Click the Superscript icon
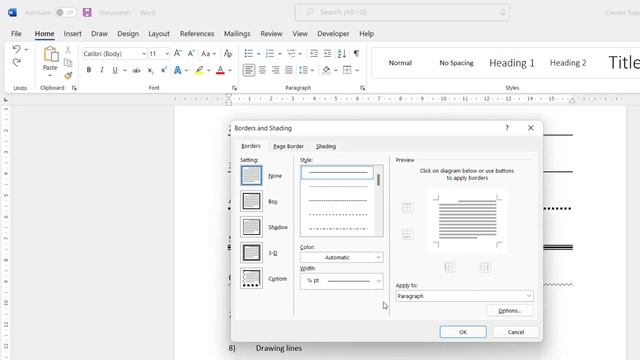The width and height of the screenshot is (640, 360). pyautogui.click(x=163, y=70)
